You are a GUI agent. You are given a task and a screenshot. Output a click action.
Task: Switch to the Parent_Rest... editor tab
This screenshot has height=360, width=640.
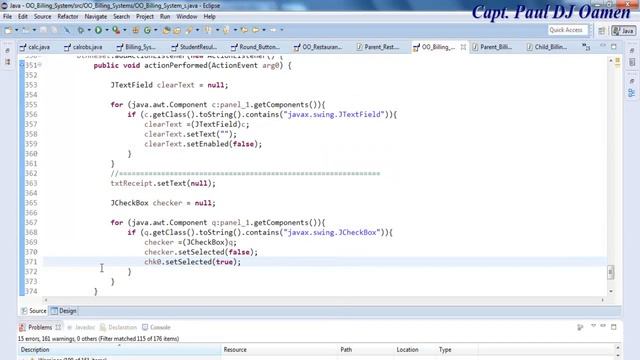378,47
